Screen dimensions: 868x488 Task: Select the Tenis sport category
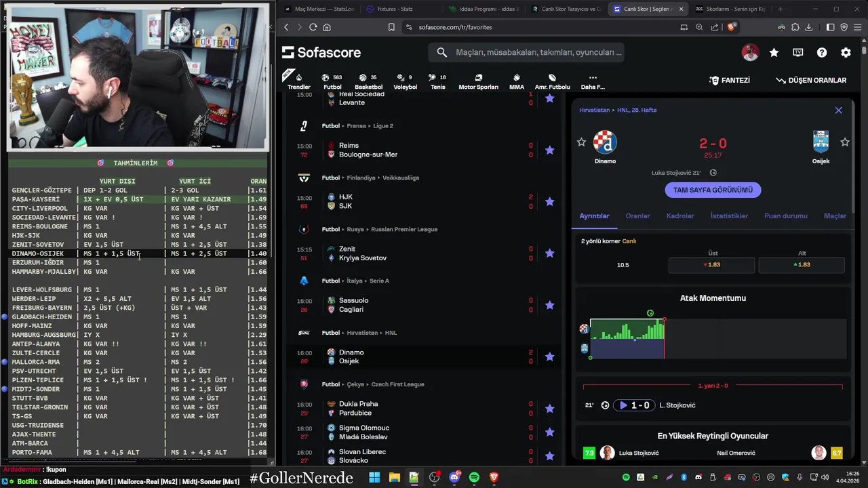point(438,81)
